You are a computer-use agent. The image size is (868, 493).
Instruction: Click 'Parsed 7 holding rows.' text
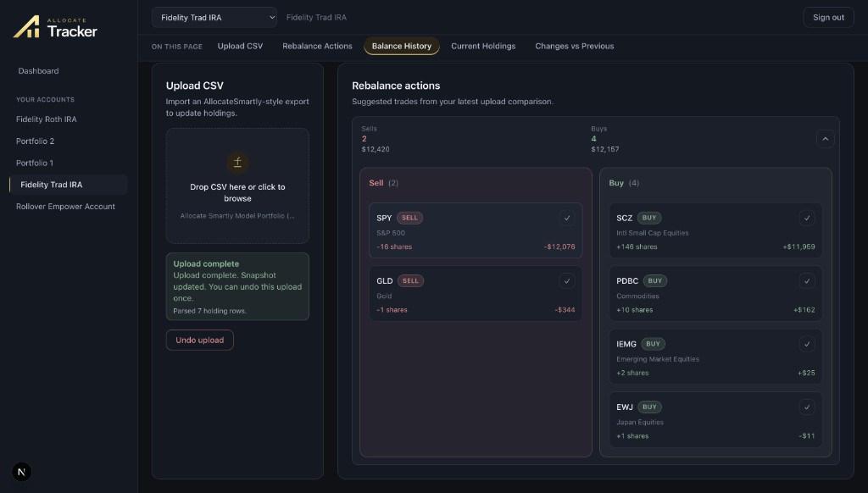pyautogui.click(x=210, y=311)
